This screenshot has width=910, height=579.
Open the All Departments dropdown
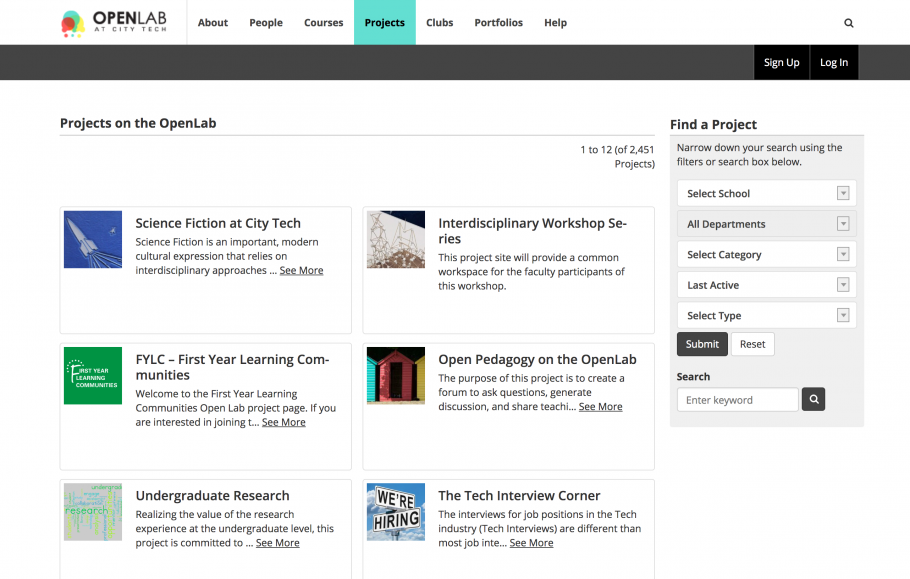pos(766,224)
